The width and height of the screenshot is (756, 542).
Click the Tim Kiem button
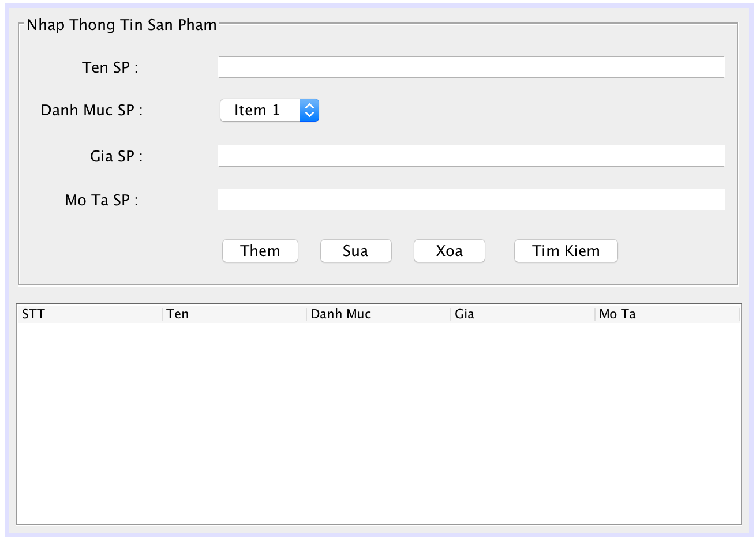566,251
